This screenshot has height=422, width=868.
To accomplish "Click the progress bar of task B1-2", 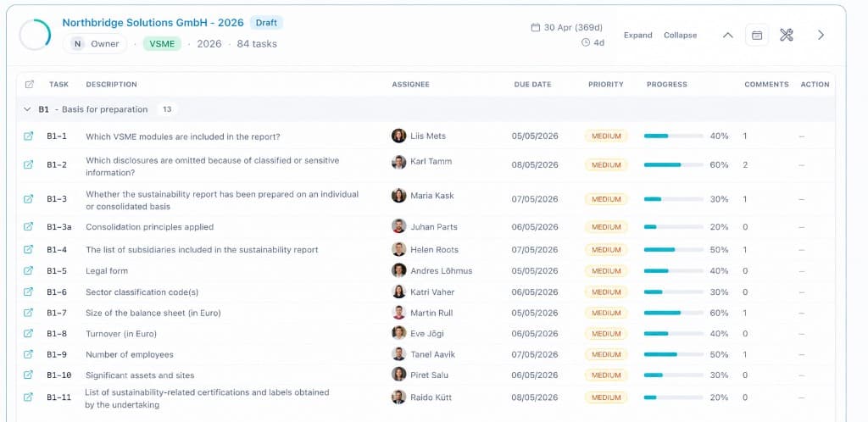I will pos(674,165).
